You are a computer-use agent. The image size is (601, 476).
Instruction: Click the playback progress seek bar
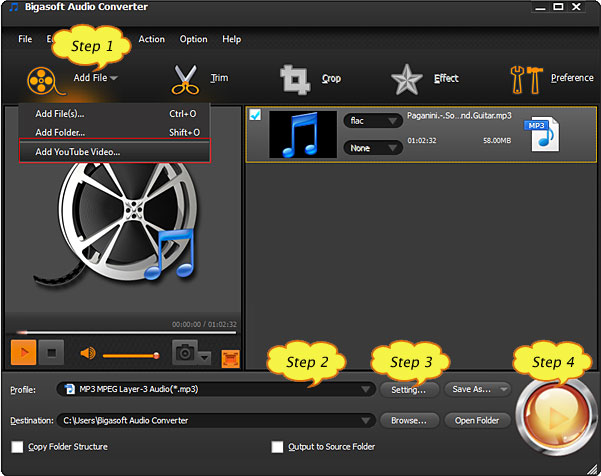coord(126,333)
